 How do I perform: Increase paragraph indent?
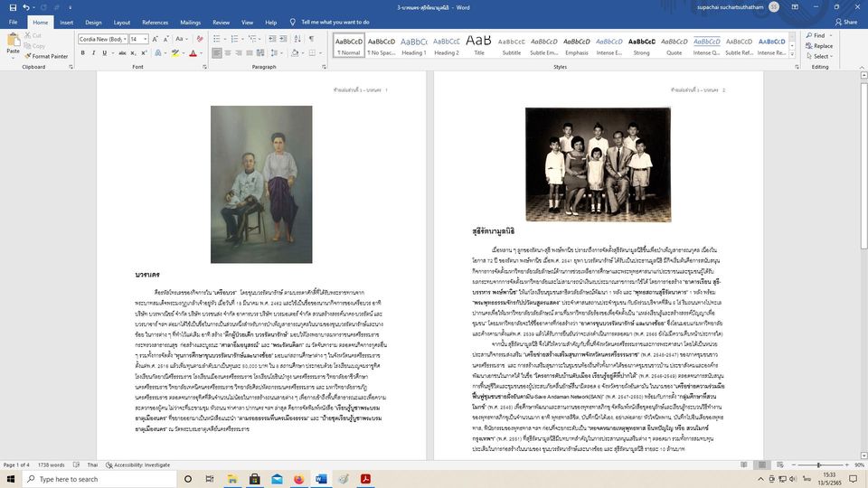tap(283, 39)
